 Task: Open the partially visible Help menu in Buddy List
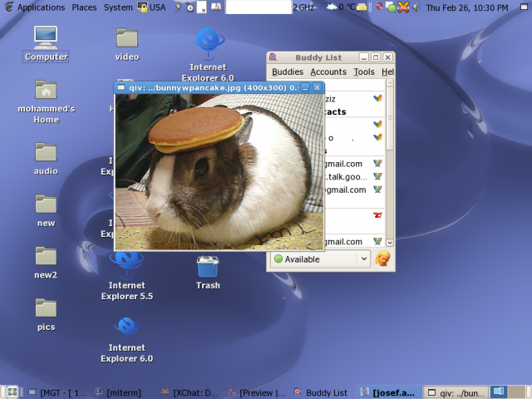click(387, 72)
